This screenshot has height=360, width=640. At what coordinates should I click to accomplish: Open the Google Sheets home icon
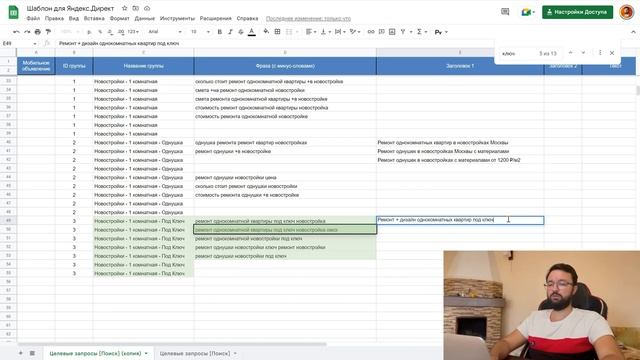coord(13,12)
